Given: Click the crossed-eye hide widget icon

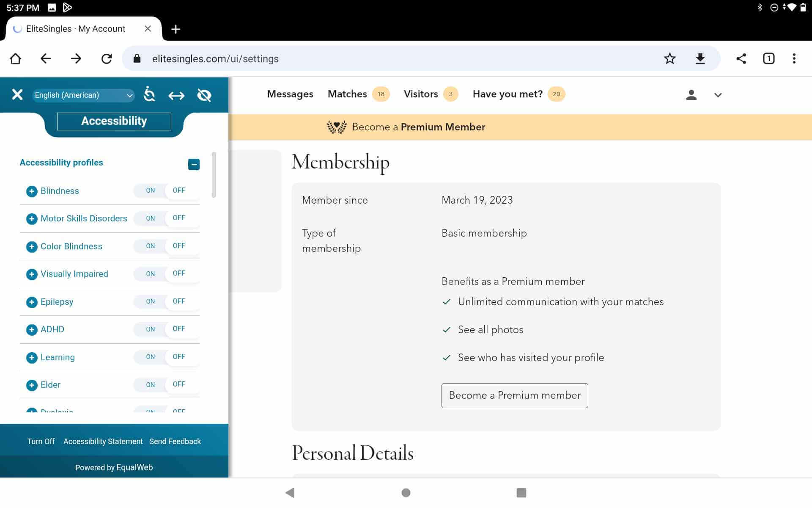Looking at the screenshot, I should (x=204, y=95).
